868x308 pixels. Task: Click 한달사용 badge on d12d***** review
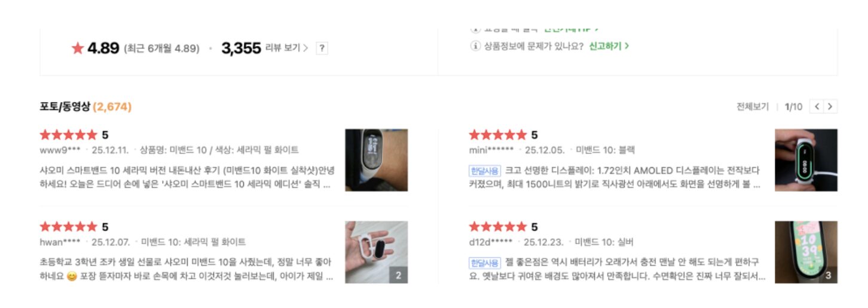[x=484, y=263]
